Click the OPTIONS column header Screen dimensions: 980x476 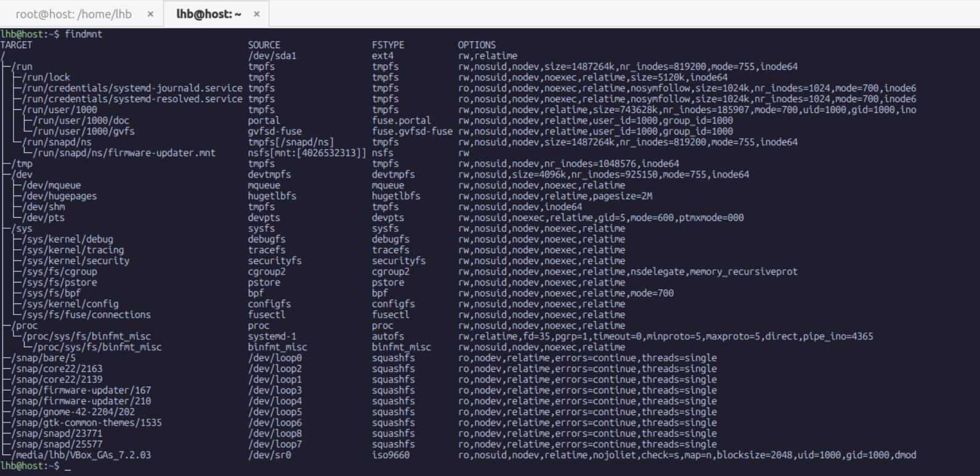(x=476, y=45)
